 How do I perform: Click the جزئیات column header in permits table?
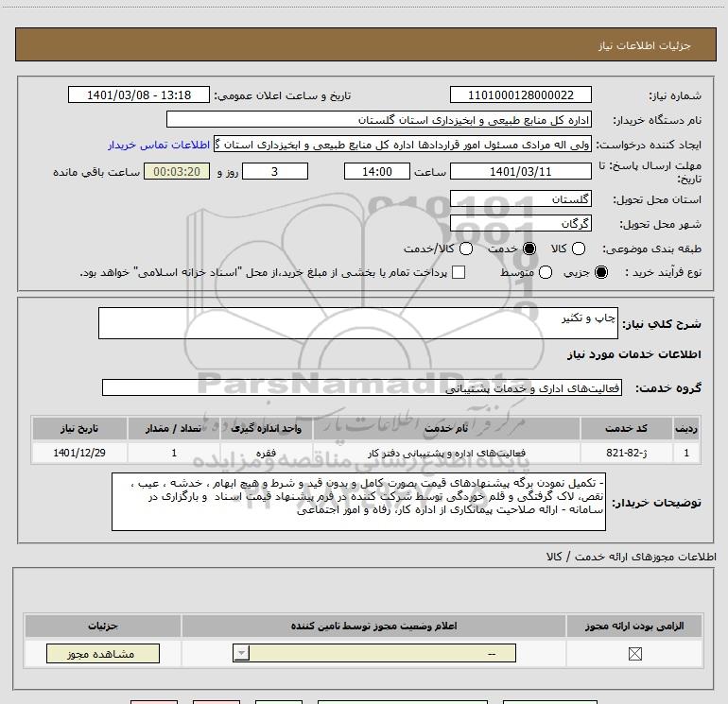(x=103, y=626)
